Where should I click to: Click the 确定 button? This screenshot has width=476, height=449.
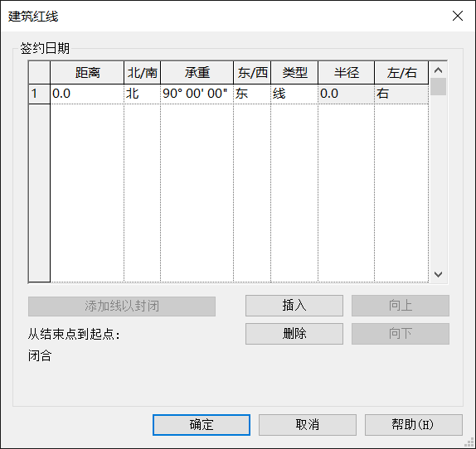coord(202,425)
